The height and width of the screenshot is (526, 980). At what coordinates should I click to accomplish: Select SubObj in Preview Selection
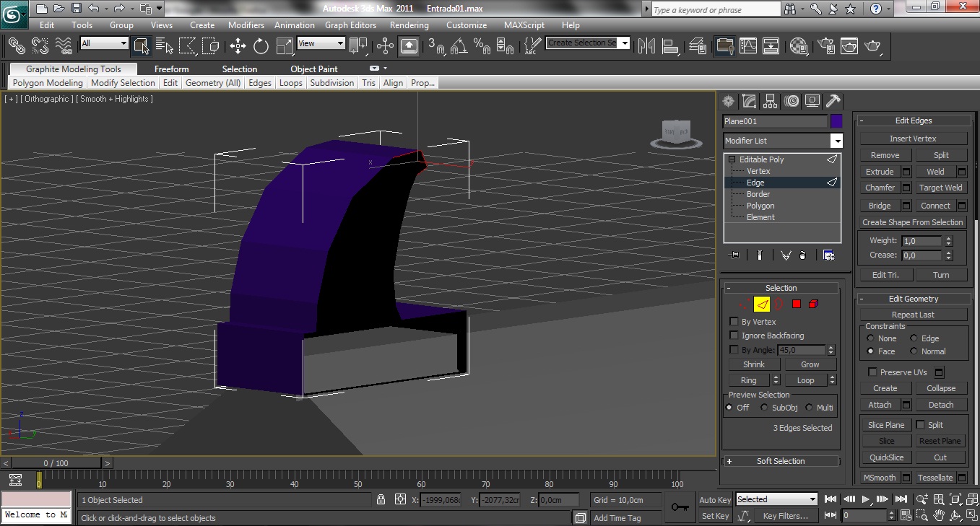click(x=764, y=408)
